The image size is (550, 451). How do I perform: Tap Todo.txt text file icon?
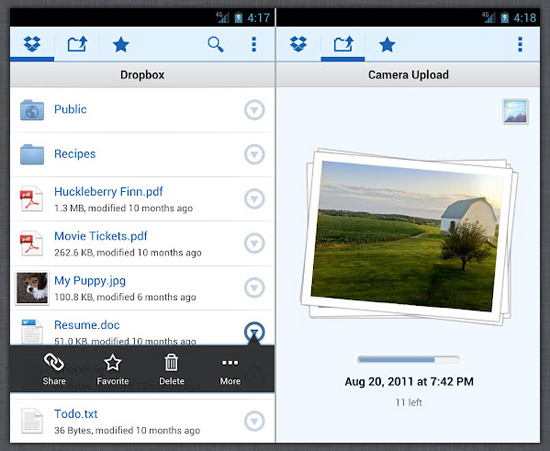click(32, 421)
